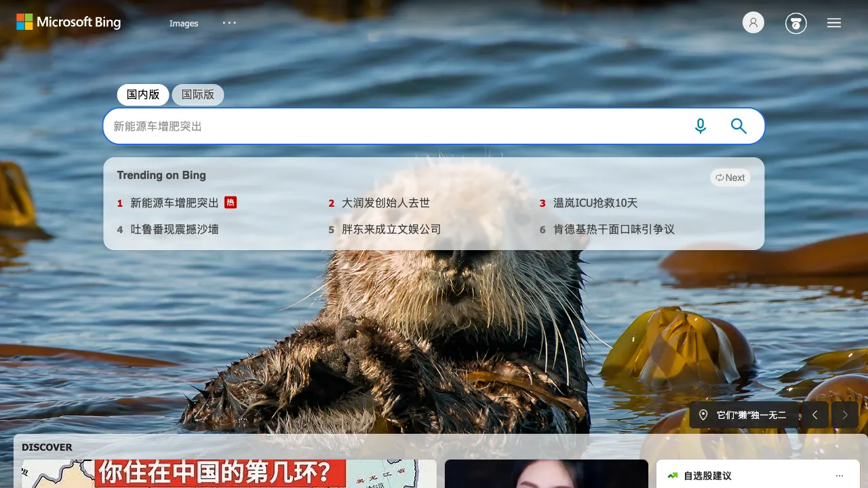This screenshot has width=868, height=488.
Task: Click the magnifier search icon
Action: [738, 126]
